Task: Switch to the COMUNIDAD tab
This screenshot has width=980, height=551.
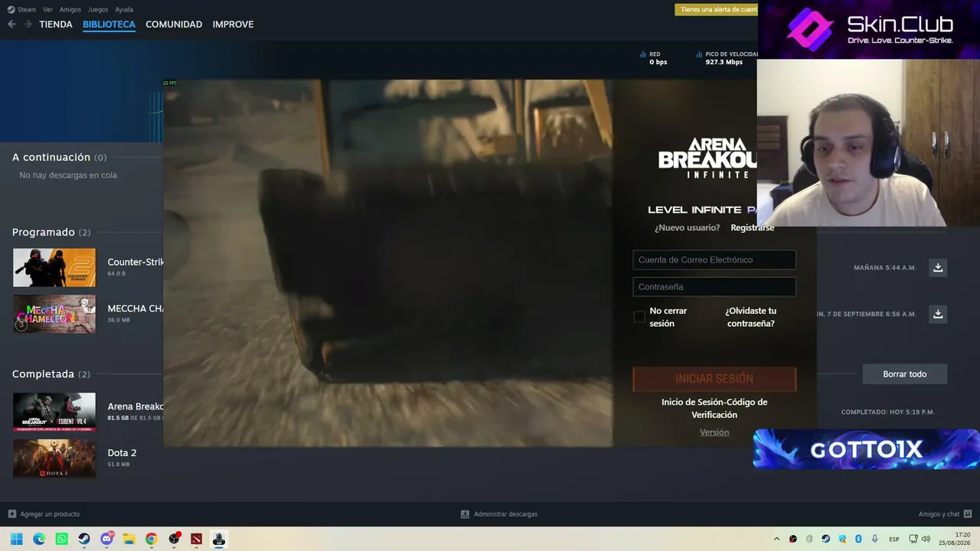Action: [x=174, y=24]
